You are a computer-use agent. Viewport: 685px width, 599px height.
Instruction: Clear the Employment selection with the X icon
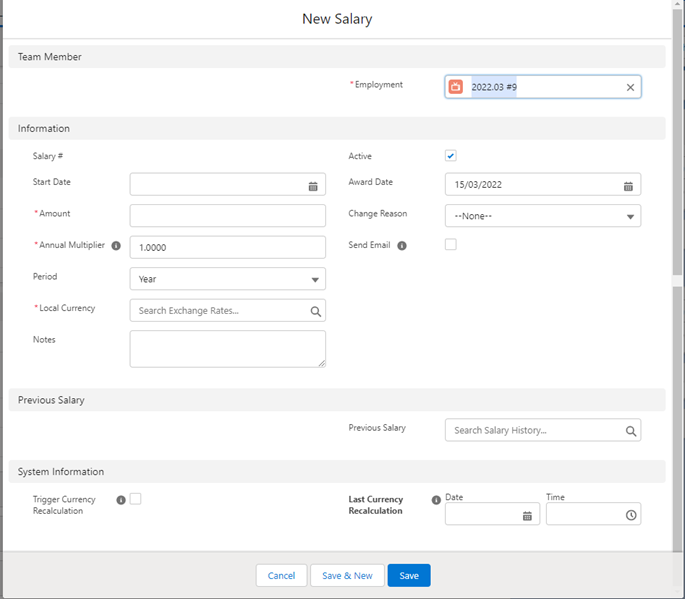[x=630, y=88]
